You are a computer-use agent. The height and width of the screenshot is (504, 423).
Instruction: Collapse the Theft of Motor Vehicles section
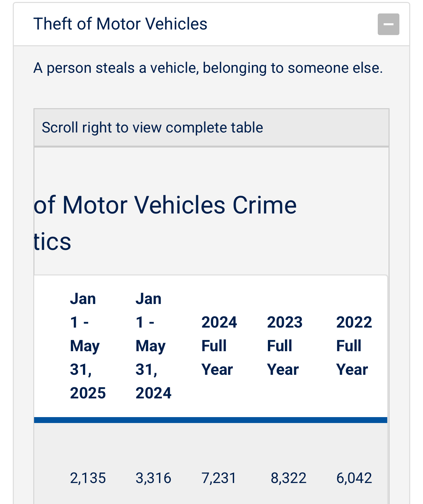[388, 24]
